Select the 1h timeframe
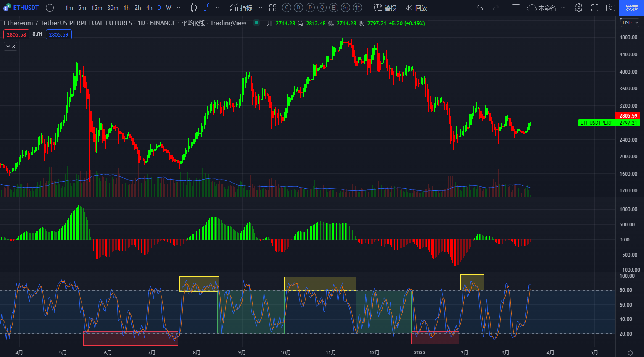This screenshot has height=357, width=644. [x=126, y=8]
